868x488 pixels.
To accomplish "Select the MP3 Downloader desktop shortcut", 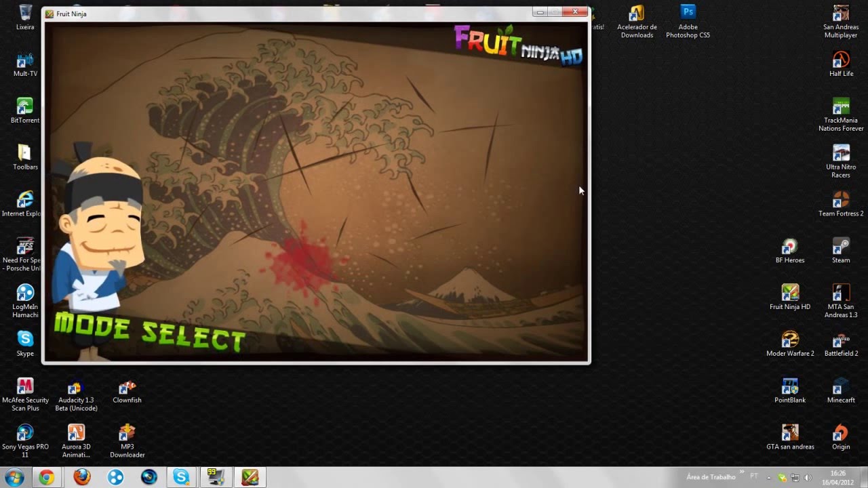I will click(127, 441).
